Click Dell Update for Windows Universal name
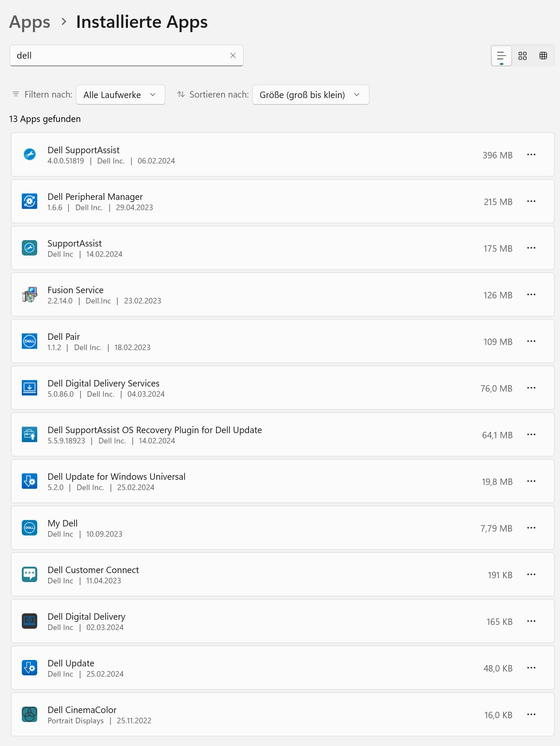560x746 pixels. 116,477
